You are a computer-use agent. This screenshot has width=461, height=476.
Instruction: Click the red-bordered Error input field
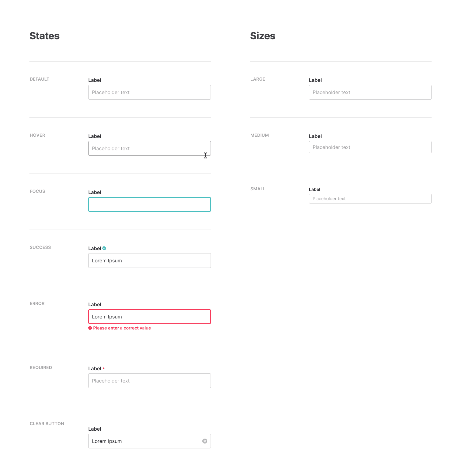tap(149, 317)
